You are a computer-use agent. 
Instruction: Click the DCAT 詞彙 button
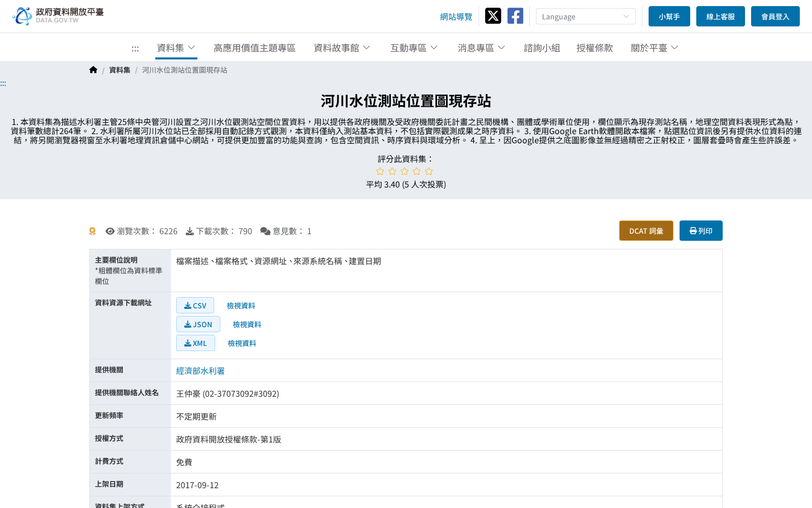(646, 231)
